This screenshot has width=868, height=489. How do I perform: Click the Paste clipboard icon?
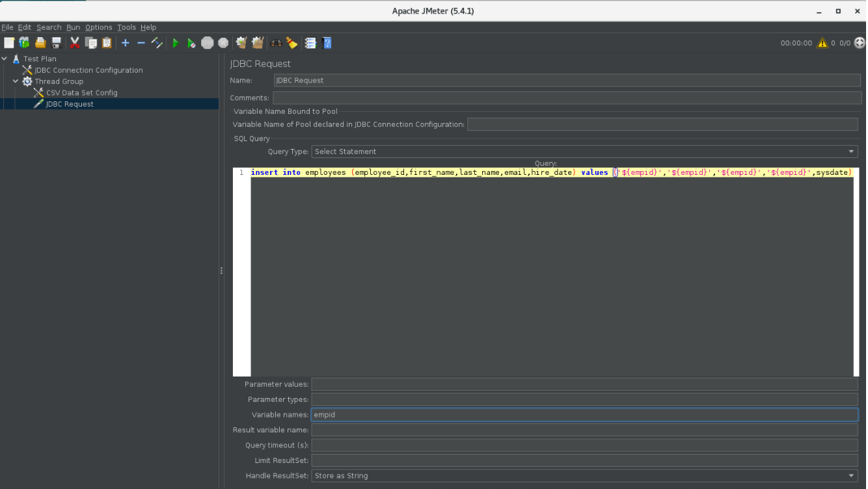click(x=107, y=43)
